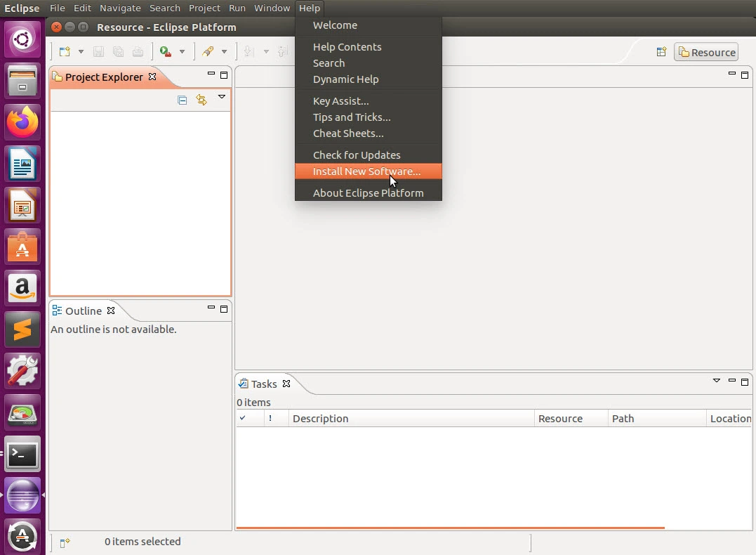Click the New wizard toolbar icon

click(65, 51)
